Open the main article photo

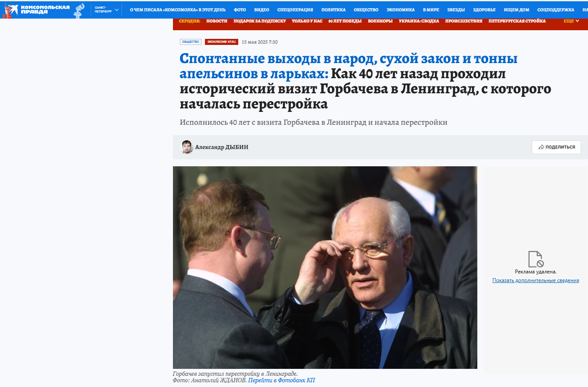[325, 267]
